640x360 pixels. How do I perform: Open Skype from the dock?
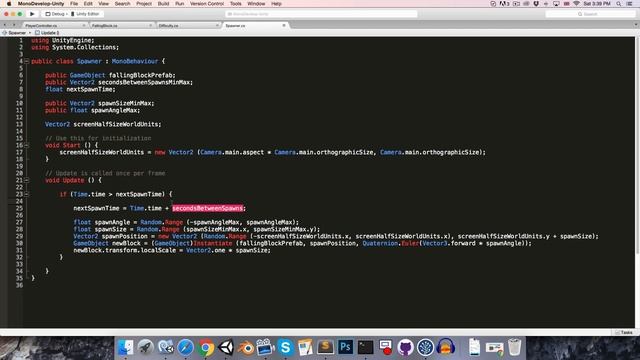[285, 348]
